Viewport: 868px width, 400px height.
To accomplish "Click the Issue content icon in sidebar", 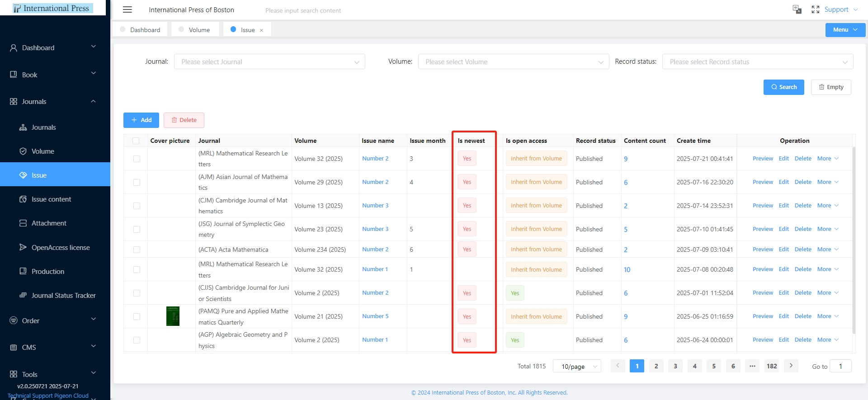I will click(x=23, y=199).
